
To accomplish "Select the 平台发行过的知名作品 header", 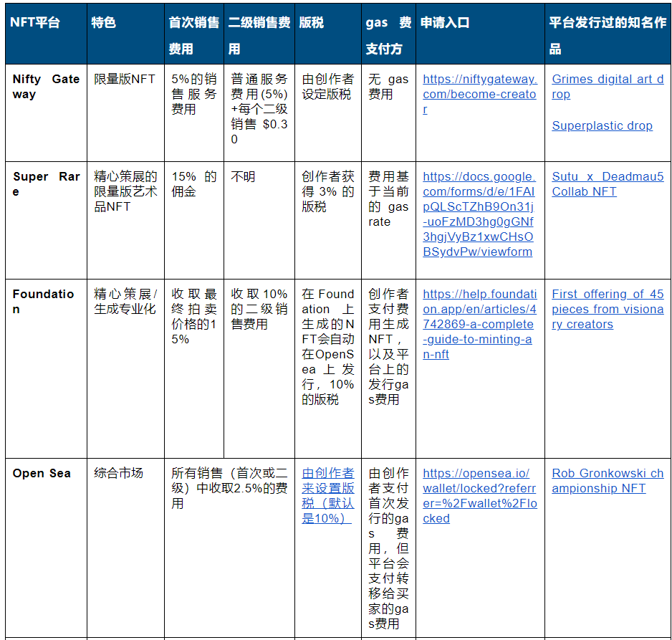I will [x=608, y=34].
